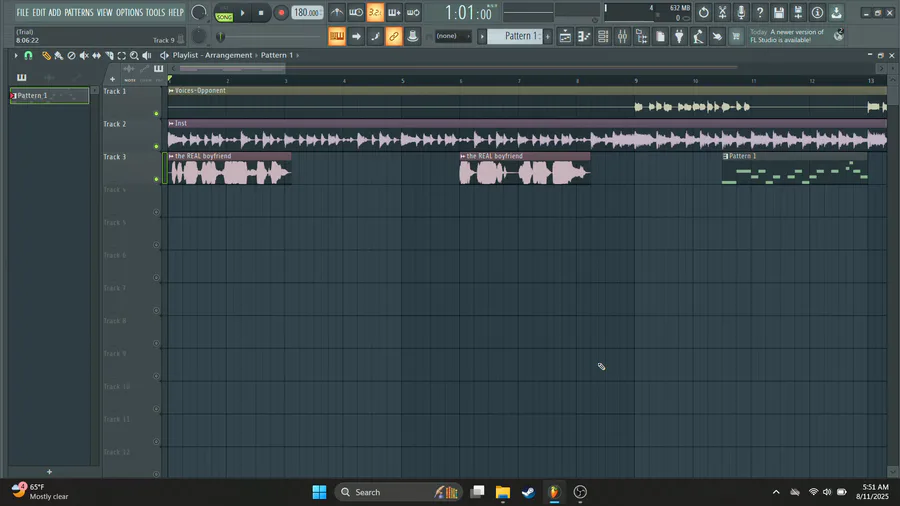The width and height of the screenshot is (900, 506).
Task: Click the Record button
Action: pyautogui.click(x=281, y=13)
